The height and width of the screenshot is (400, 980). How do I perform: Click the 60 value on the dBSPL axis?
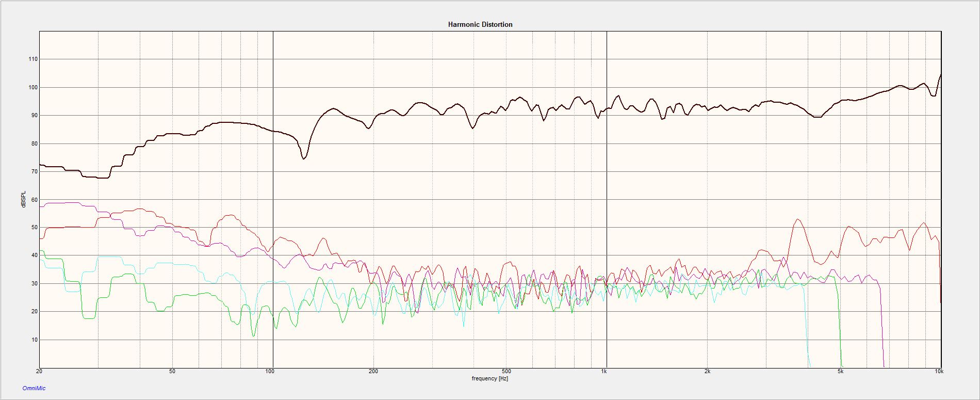(x=35, y=200)
